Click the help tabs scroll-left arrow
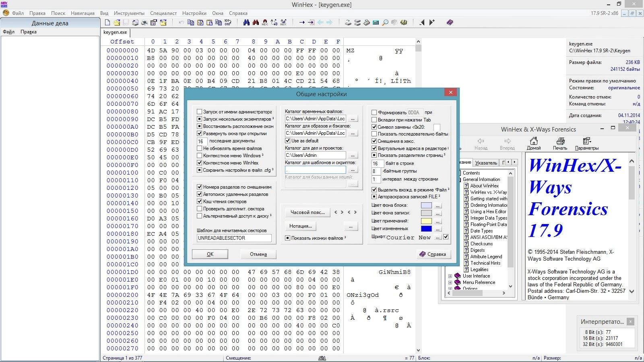The image size is (644, 362). [508, 162]
